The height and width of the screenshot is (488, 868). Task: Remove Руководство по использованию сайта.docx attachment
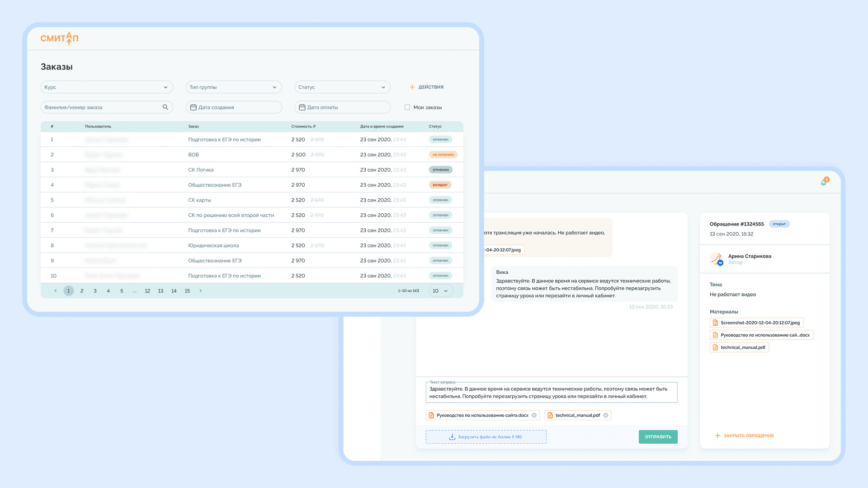[x=534, y=415]
